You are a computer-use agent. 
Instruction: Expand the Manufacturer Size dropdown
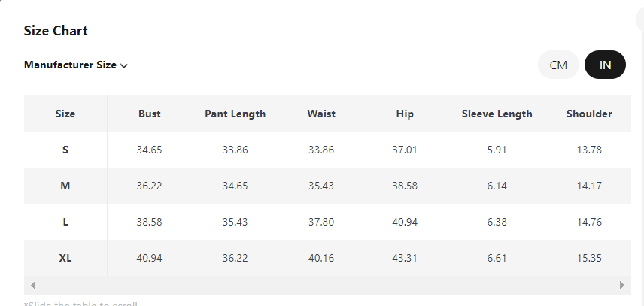(x=76, y=65)
